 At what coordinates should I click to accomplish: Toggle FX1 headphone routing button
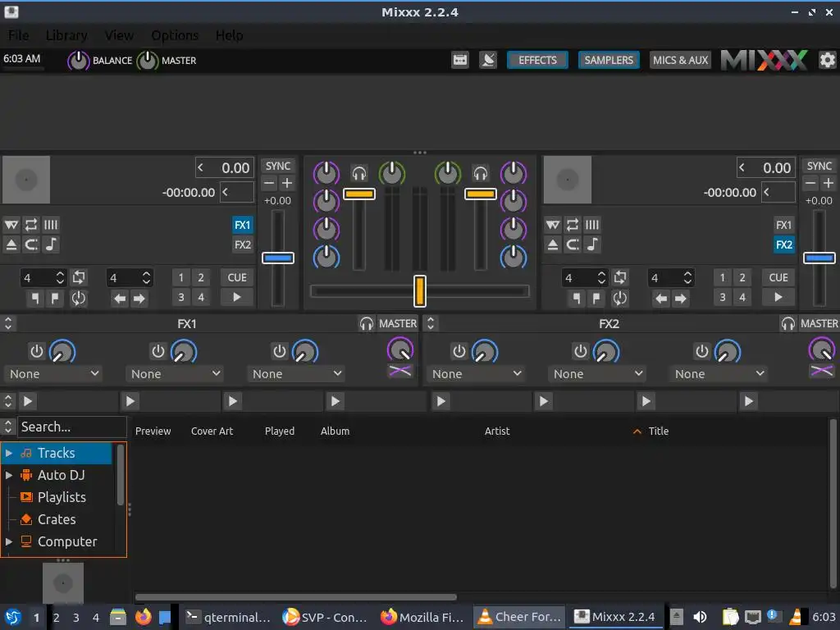[x=367, y=323]
